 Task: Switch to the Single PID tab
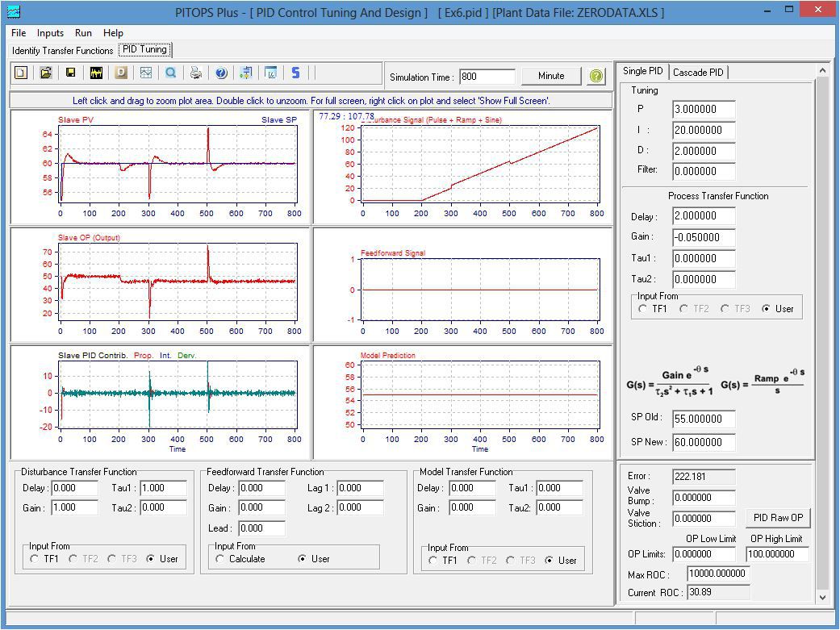(x=643, y=71)
